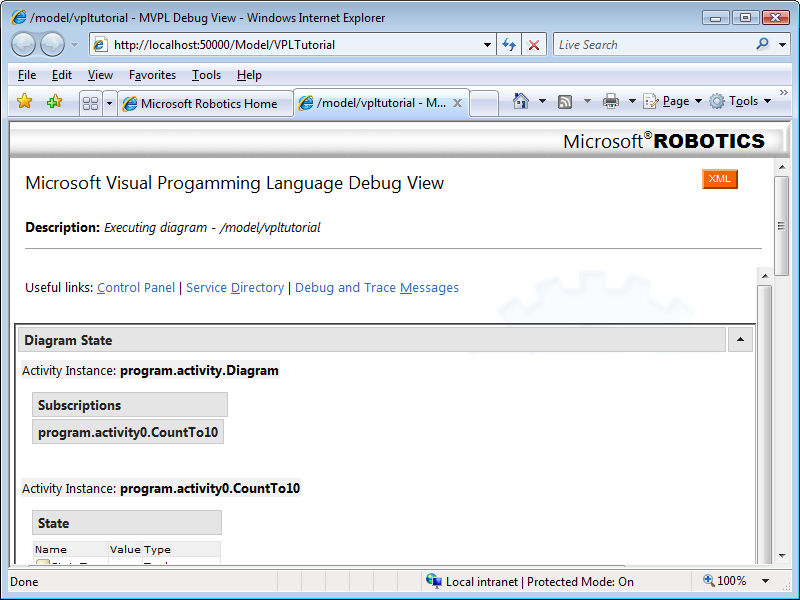Click the Add to Favorites icon
This screenshot has width=800, height=600.
[54, 102]
